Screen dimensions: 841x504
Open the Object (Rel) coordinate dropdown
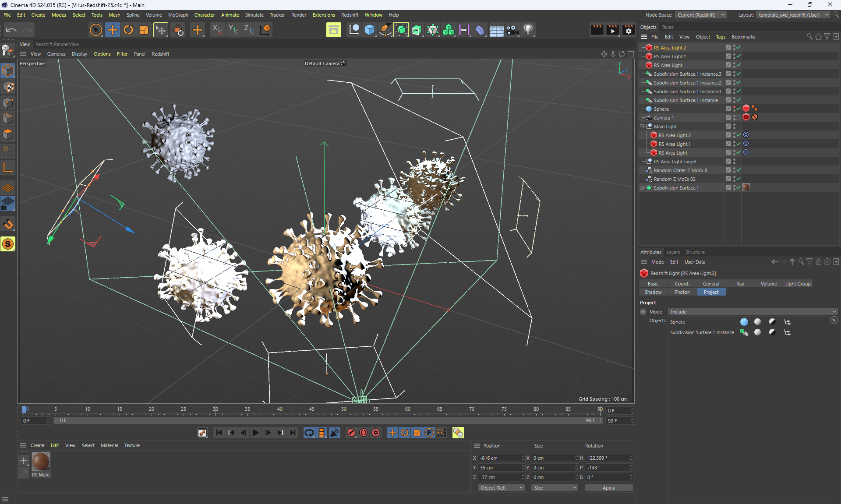[x=501, y=488]
